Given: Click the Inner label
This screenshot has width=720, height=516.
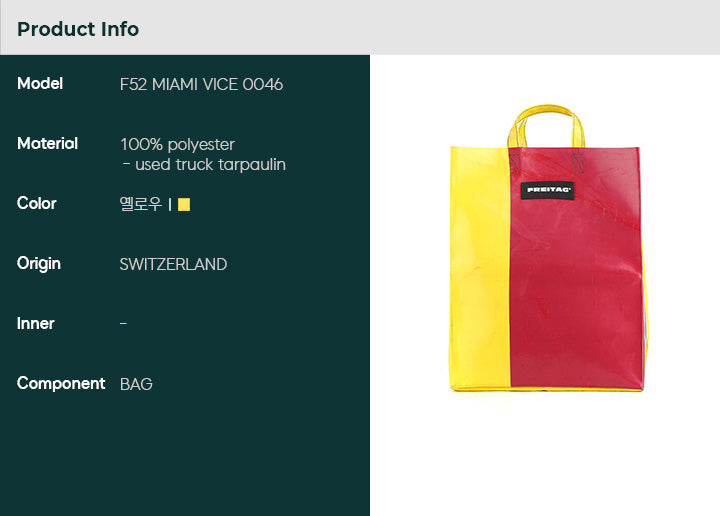Looking at the screenshot, I should point(35,324).
